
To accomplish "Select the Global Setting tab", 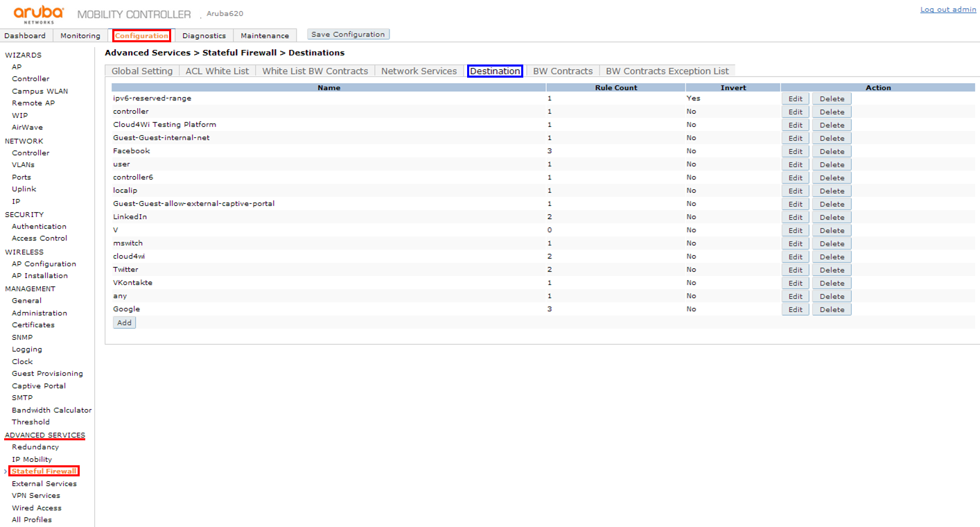I will point(142,71).
